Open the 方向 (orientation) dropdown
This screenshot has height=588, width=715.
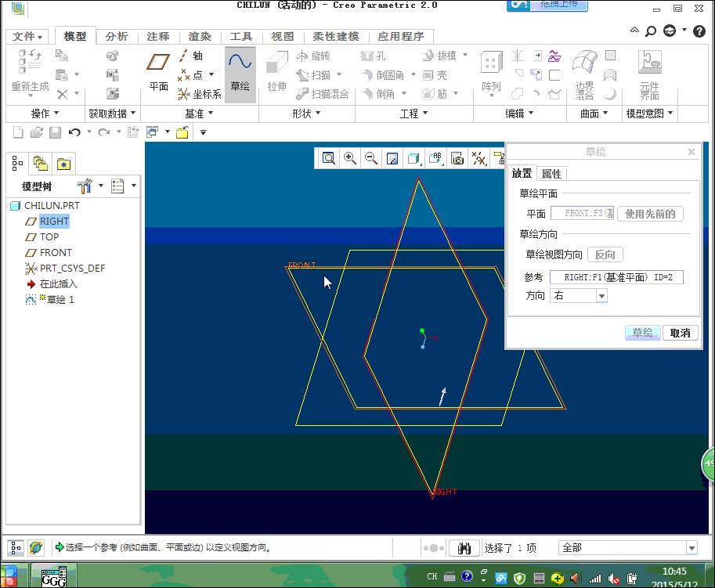point(601,296)
